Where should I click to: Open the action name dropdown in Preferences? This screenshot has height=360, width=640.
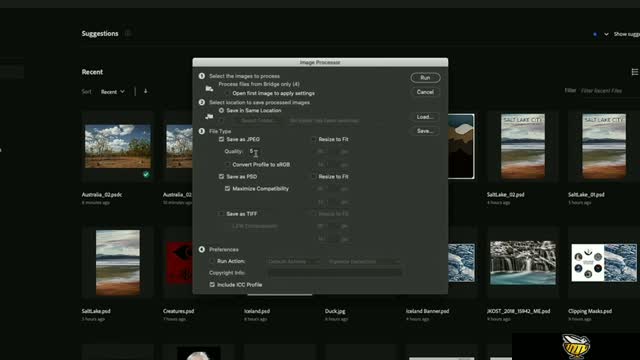click(363, 261)
